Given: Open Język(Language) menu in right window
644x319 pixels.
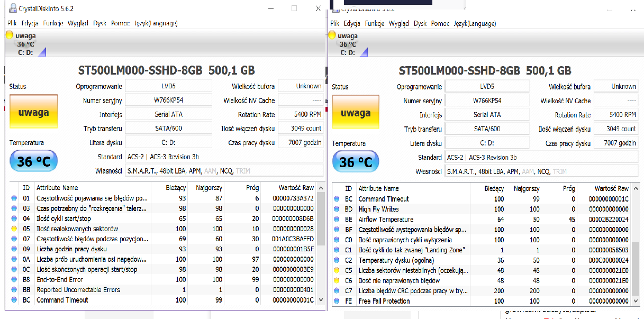Looking at the screenshot, I should [475, 23].
